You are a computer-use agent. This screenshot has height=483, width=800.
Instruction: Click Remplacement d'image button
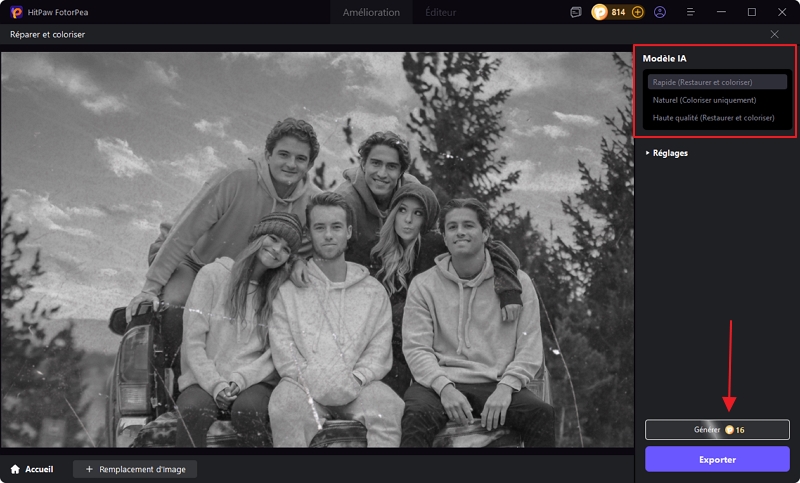click(x=135, y=468)
